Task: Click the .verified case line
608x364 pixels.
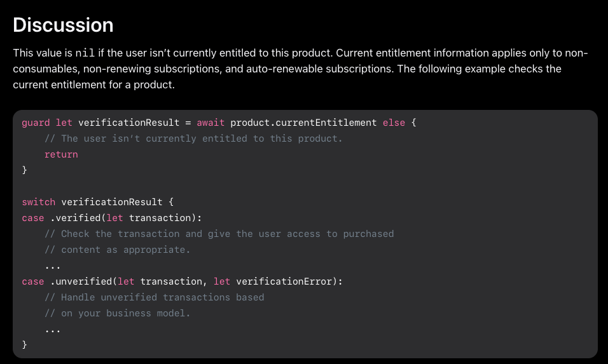Action: pos(111,218)
